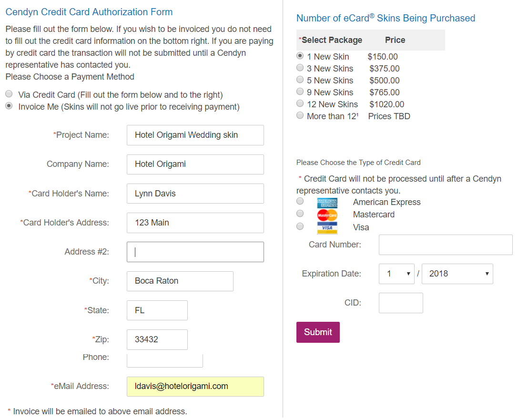This screenshot has height=420, width=518.
Task: Open the expiration year dropdown
Action: coord(457,274)
